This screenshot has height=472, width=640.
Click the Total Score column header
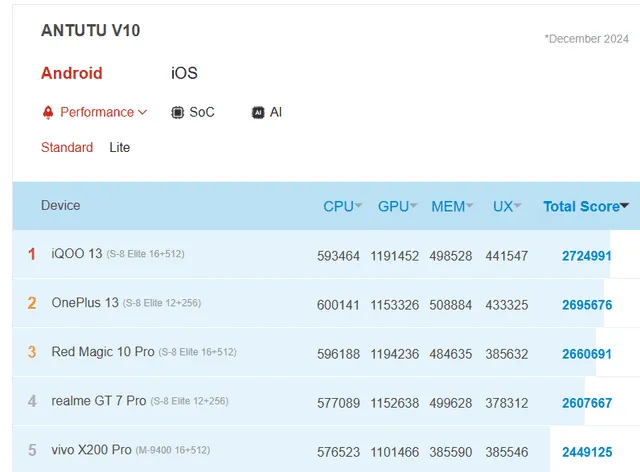[x=582, y=206]
